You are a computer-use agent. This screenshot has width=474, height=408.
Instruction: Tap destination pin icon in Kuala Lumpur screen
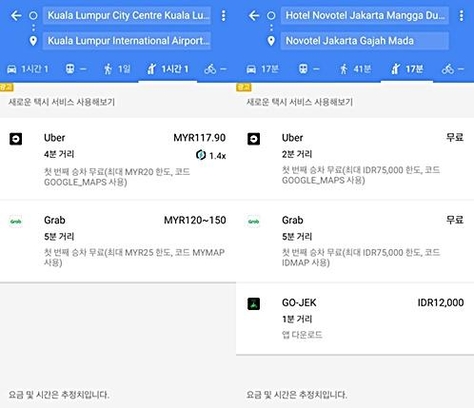coord(33,41)
